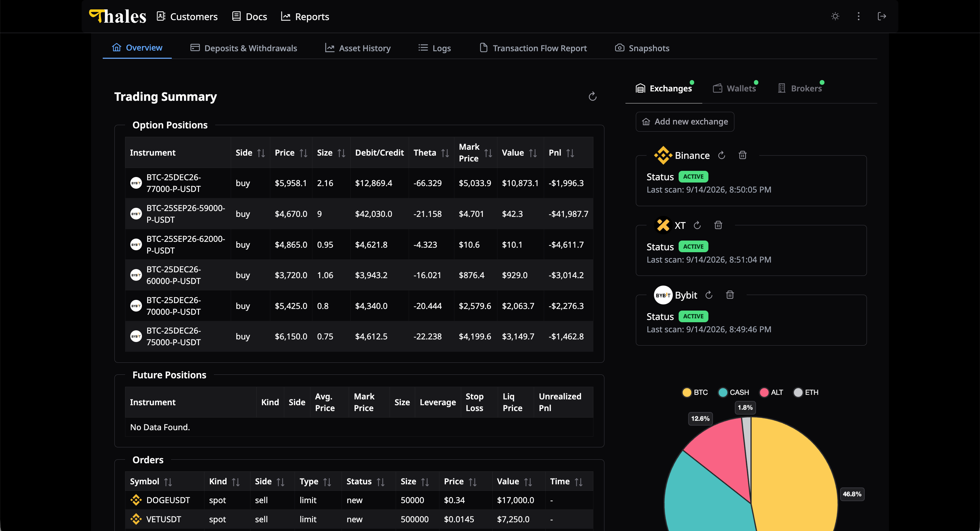Refresh the Trading Summary section
Screen dimensions: 980x531
coord(592,97)
